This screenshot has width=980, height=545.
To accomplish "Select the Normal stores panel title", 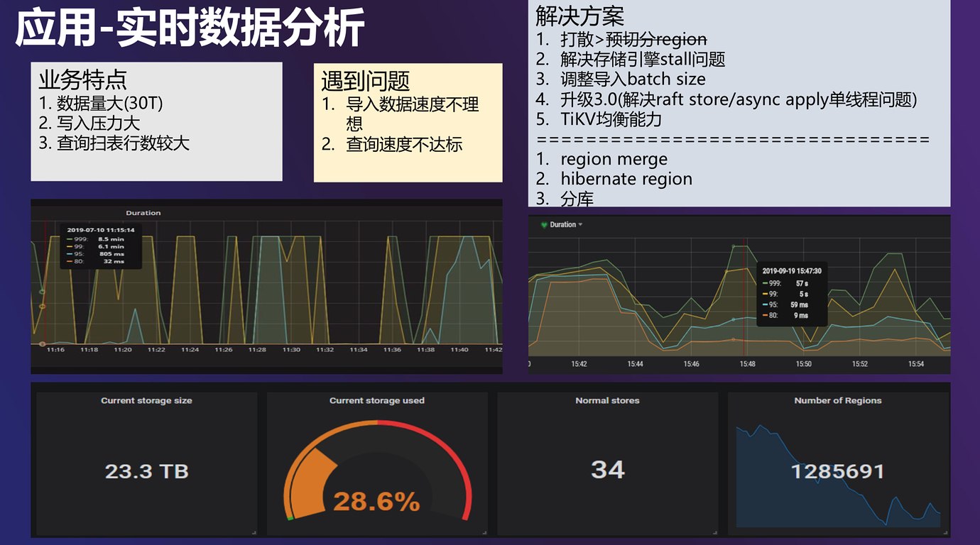I will pyautogui.click(x=607, y=401).
